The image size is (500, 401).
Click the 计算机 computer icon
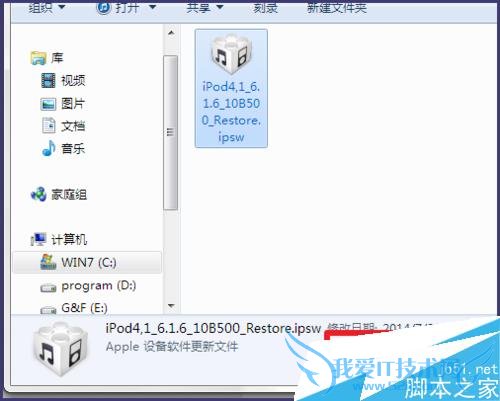click(x=38, y=239)
